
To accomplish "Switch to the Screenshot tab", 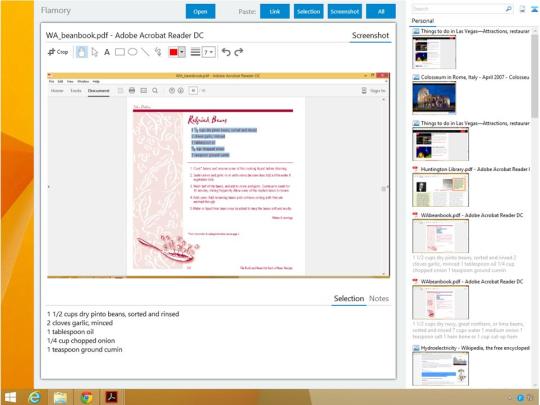I will pyautogui.click(x=370, y=35).
